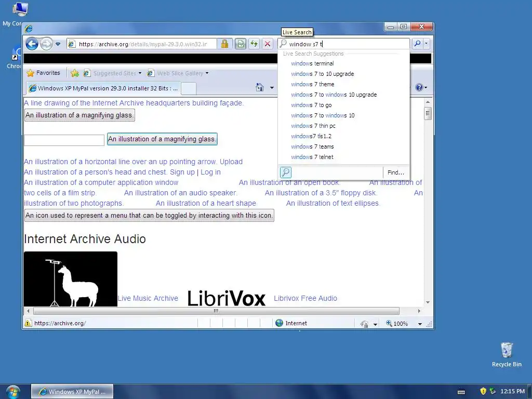
Task: Open the Web Slice Gallery dropdown
Action: click(178, 73)
